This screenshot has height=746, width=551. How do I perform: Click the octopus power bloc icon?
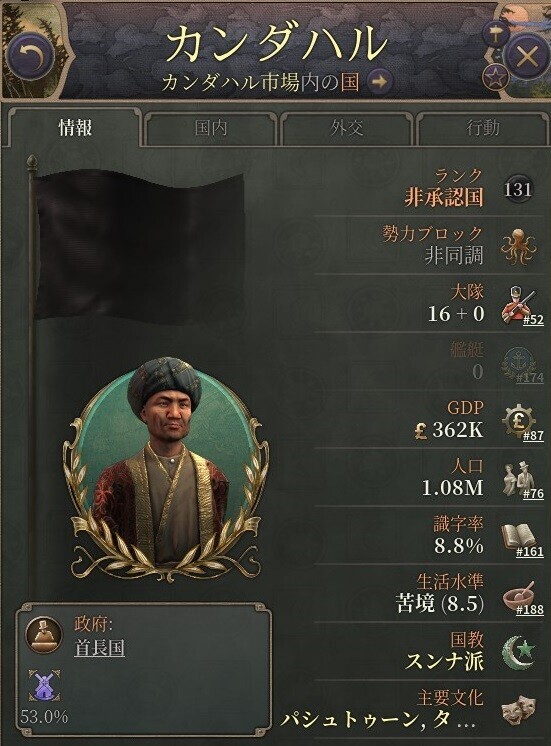click(519, 246)
